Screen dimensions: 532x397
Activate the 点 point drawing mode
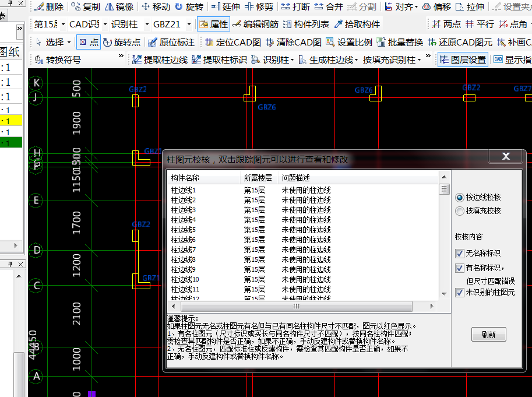89,42
